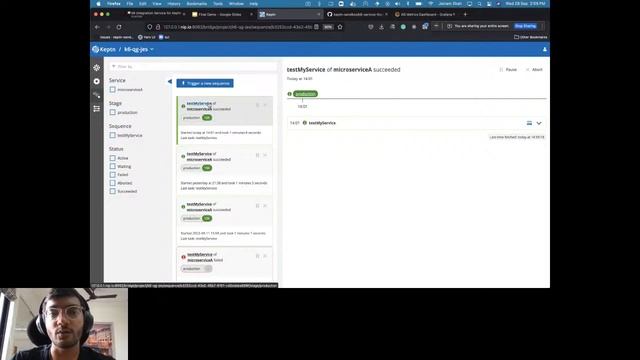Go back with the Firefox back arrow
This screenshot has width=640, height=360.
pos(97,27)
